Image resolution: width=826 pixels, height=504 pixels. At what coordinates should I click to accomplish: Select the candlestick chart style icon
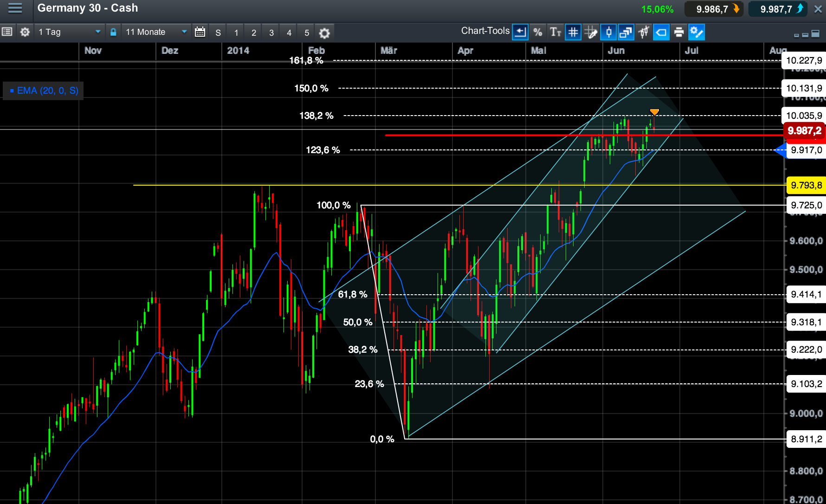pyautogui.click(x=608, y=32)
